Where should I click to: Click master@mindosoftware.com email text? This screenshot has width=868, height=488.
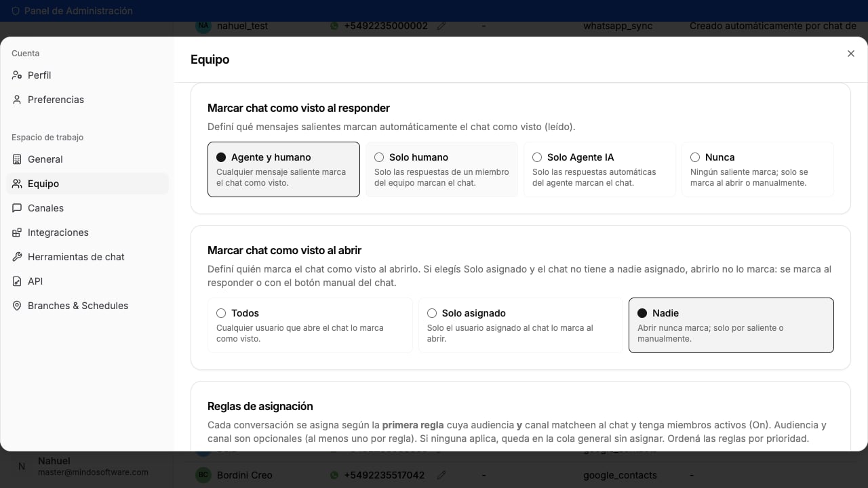(x=93, y=472)
